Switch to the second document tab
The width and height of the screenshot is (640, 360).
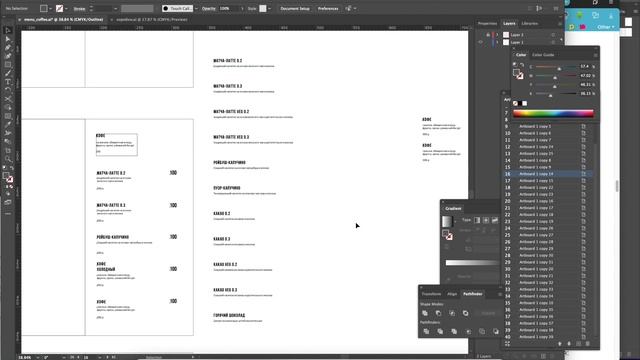[151, 20]
